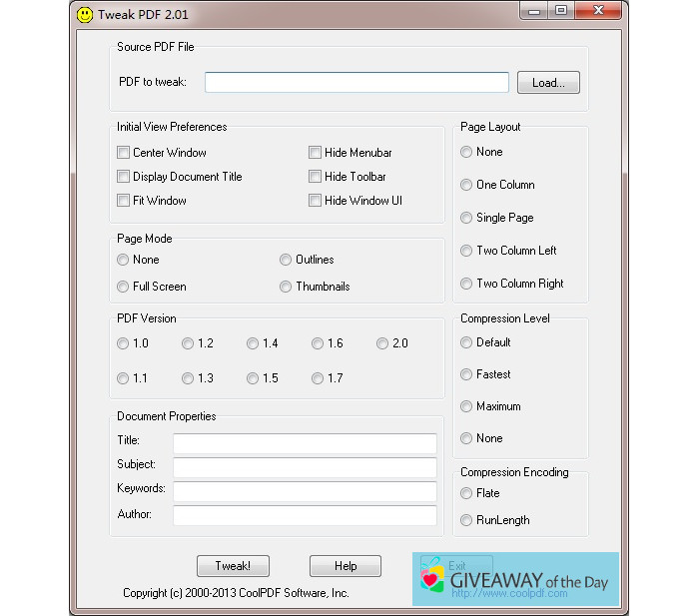This screenshot has width=699, height=616.
Task: Toggle the Hide Menubar checkbox
Action: (316, 153)
